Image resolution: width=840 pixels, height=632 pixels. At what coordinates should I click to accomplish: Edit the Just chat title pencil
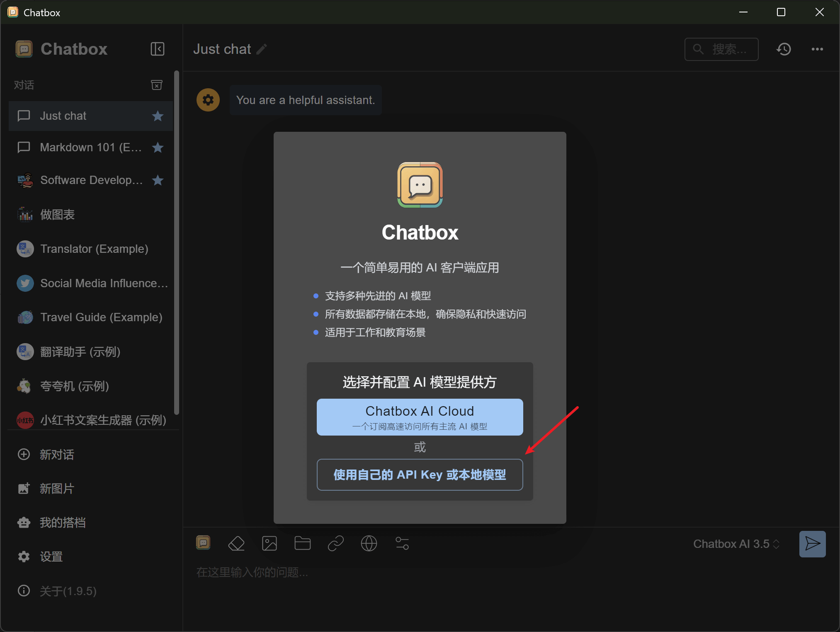[x=262, y=49]
